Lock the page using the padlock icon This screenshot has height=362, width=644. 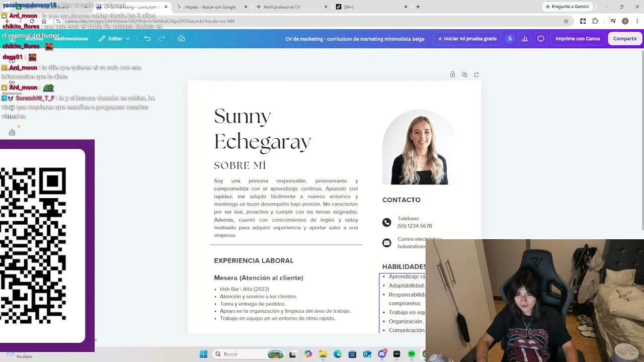(452, 74)
